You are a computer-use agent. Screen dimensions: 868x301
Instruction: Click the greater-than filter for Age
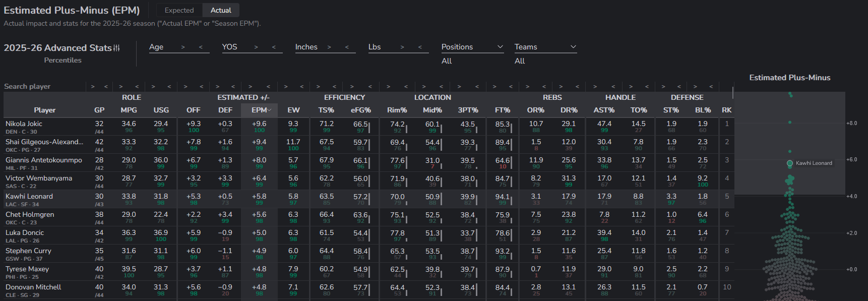[x=183, y=47]
